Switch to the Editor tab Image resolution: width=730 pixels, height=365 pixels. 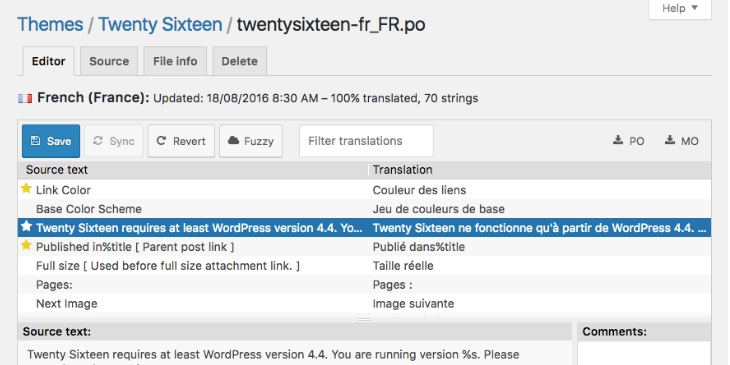(48, 61)
